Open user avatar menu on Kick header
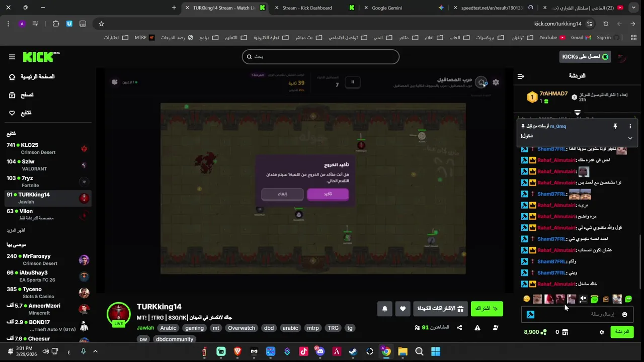Image resolution: width=644 pixels, height=362 pixels. click(x=623, y=57)
